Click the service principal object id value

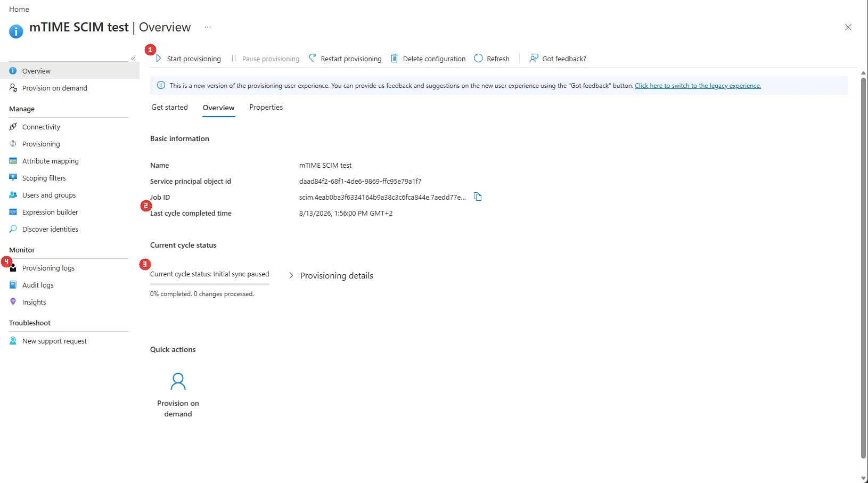pyautogui.click(x=361, y=181)
